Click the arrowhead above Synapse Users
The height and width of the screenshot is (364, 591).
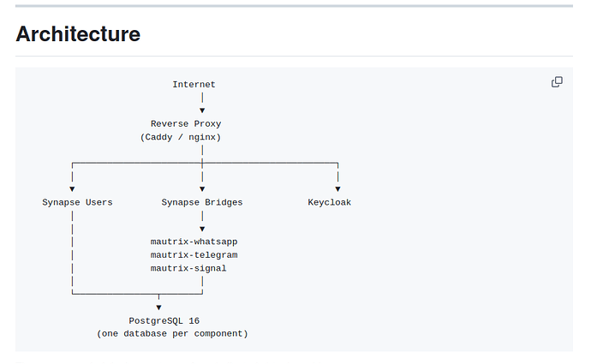72,188
